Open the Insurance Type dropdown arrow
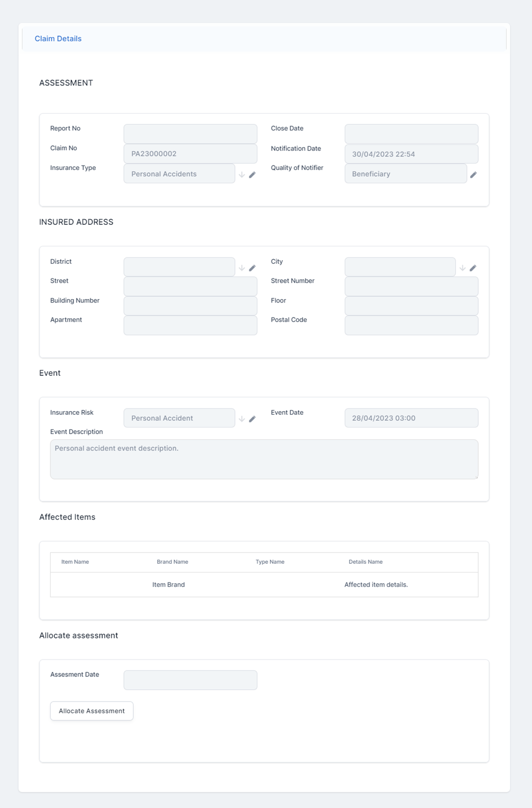The width and height of the screenshot is (532, 808). pyautogui.click(x=242, y=175)
